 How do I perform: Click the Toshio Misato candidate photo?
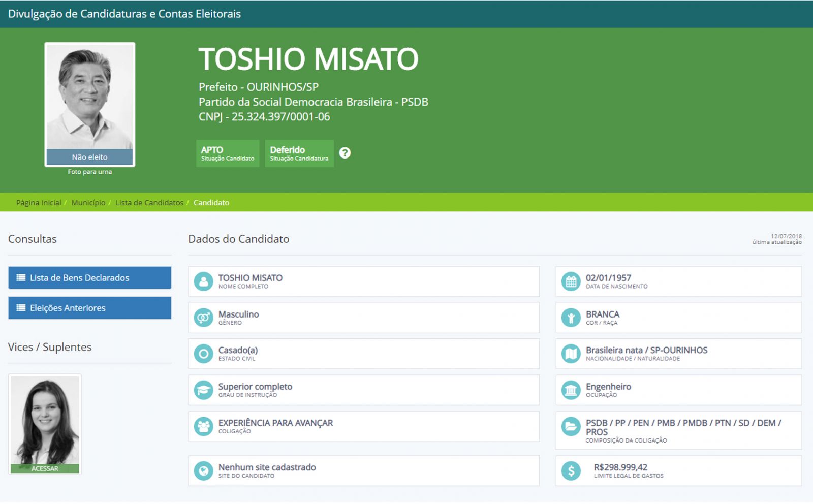tap(89, 98)
